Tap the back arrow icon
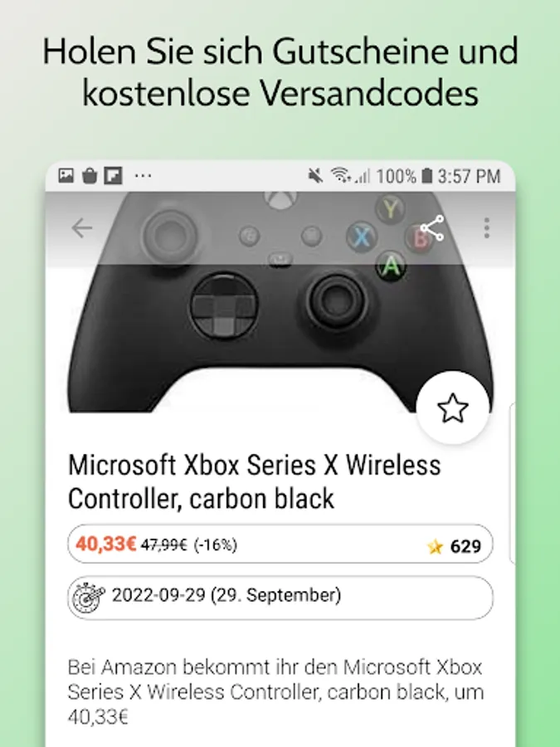Image resolution: width=560 pixels, height=747 pixels. coord(81,228)
